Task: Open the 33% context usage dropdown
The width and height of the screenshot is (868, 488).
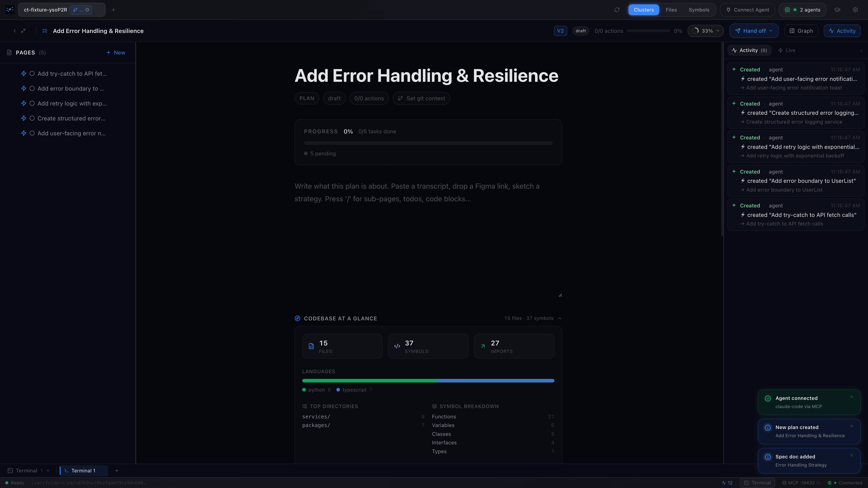Action: pos(705,31)
